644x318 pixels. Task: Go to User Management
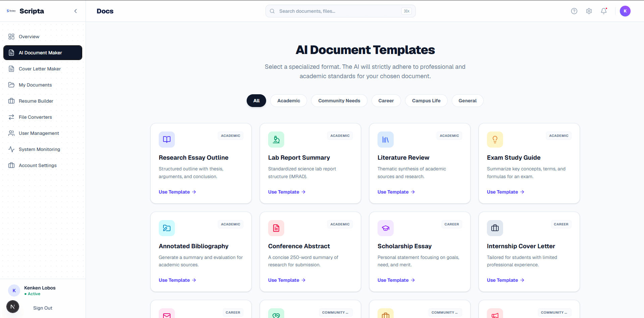43,133
